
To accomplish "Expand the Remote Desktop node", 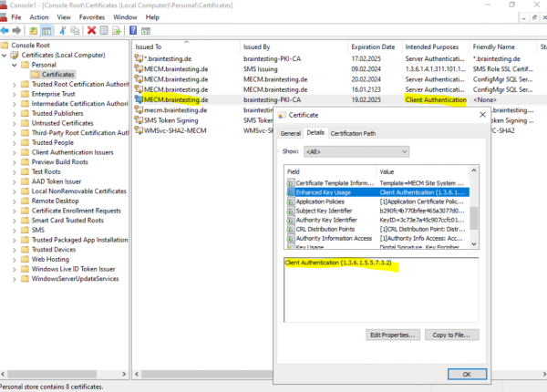I will pyautogui.click(x=15, y=201).
